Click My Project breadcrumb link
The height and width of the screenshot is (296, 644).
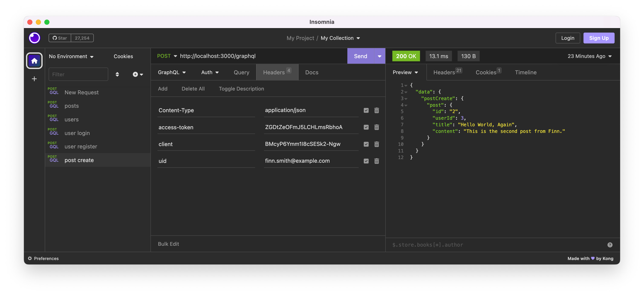click(300, 38)
